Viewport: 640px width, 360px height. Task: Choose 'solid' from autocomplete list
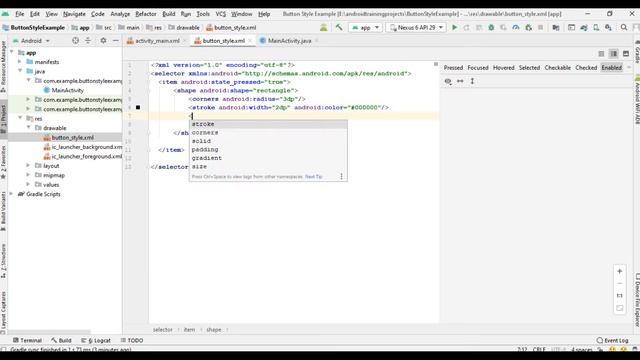pos(268,141)
